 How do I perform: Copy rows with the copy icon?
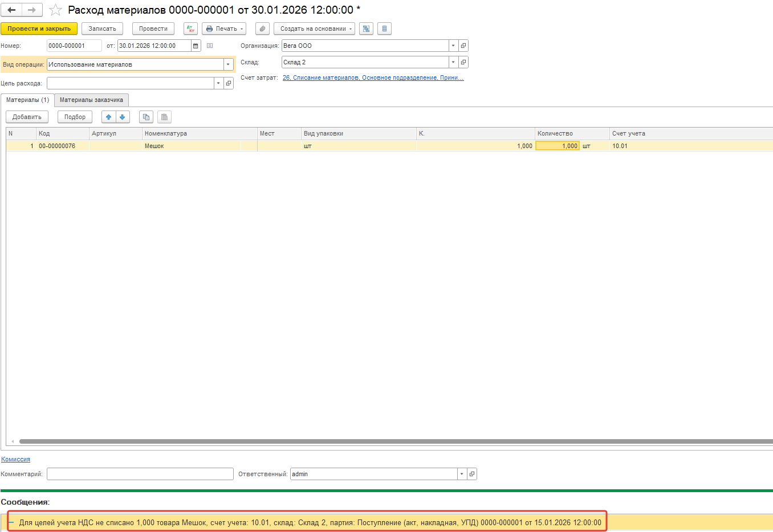click(x=147, y=117)
